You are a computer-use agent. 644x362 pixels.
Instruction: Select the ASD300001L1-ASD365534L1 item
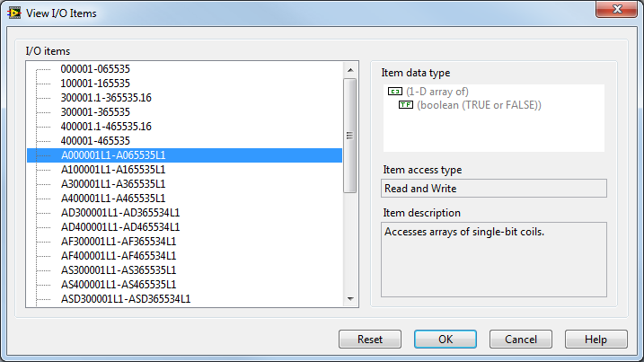tap(126, 299)
